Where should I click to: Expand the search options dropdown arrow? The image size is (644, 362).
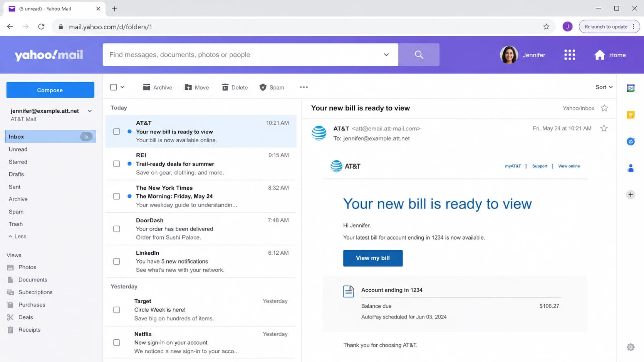[386, 55]
